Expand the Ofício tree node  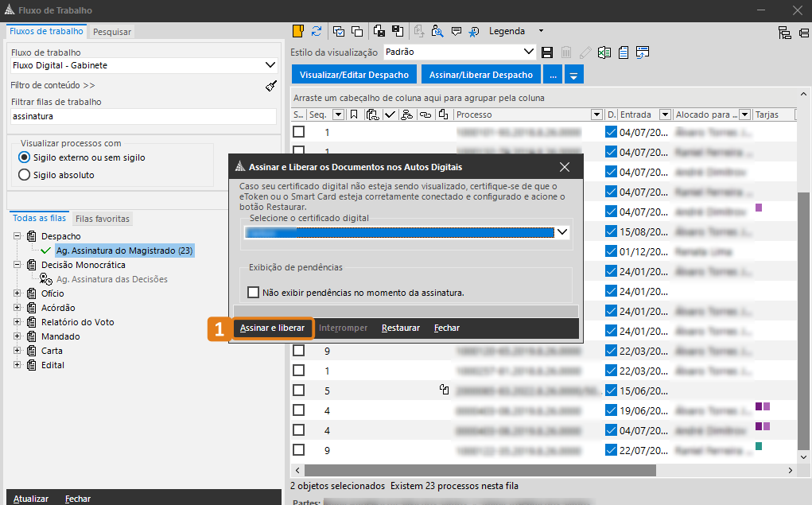(x=17, y=293)
